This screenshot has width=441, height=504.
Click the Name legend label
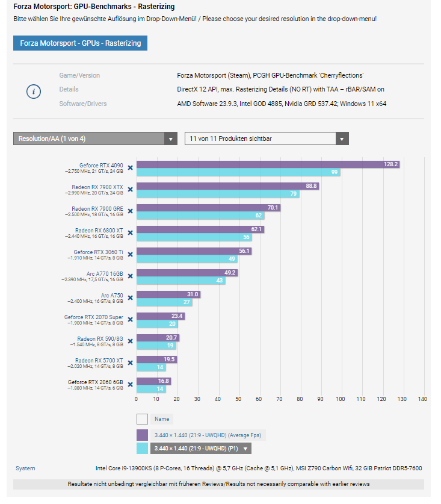[x=162, y=419]
